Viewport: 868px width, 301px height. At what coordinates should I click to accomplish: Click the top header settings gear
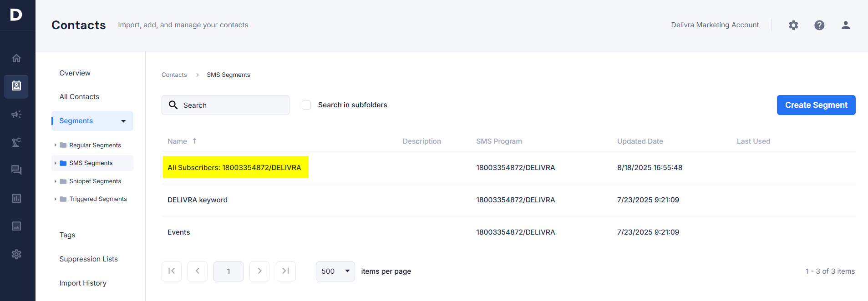793,25
